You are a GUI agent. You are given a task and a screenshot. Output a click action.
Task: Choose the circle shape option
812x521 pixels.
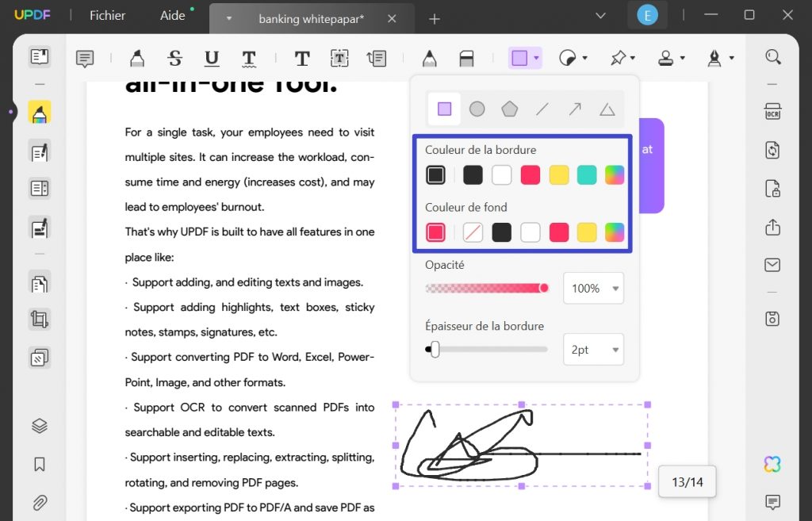tap(477, 109)
